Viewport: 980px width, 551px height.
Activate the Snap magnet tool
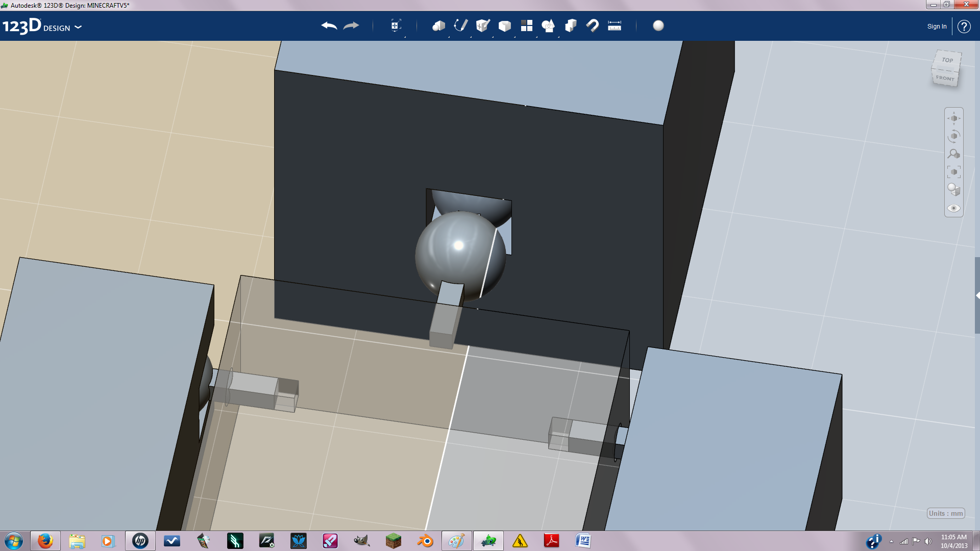click(593, 26)
